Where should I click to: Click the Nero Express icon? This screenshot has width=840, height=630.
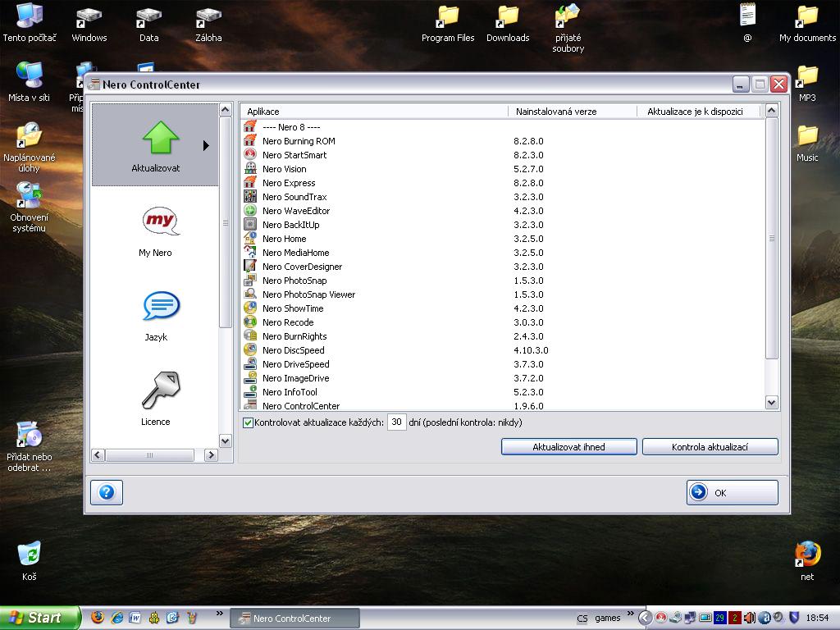pos(250,183)
